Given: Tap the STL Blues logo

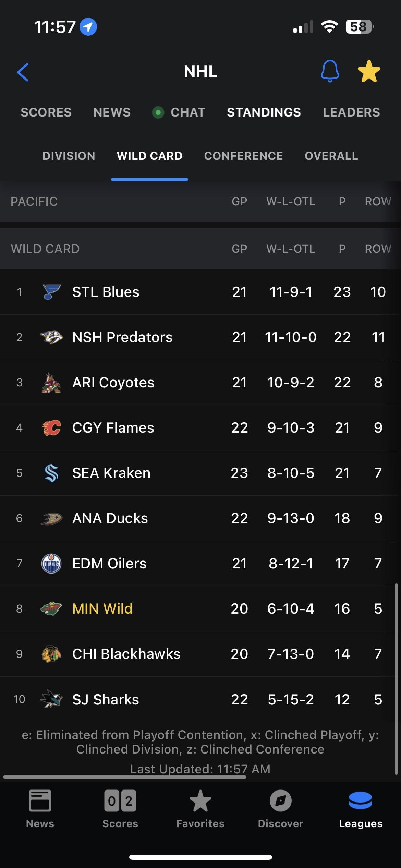Looking at the screenshot, I should click(x=51, y=292).
